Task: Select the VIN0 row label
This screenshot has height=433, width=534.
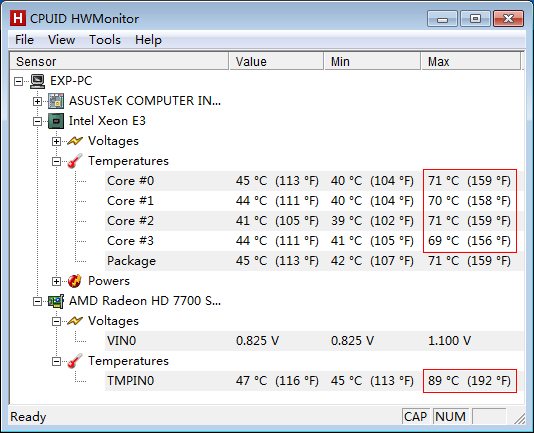Action: pyautogui.click(x=122, y=341)
